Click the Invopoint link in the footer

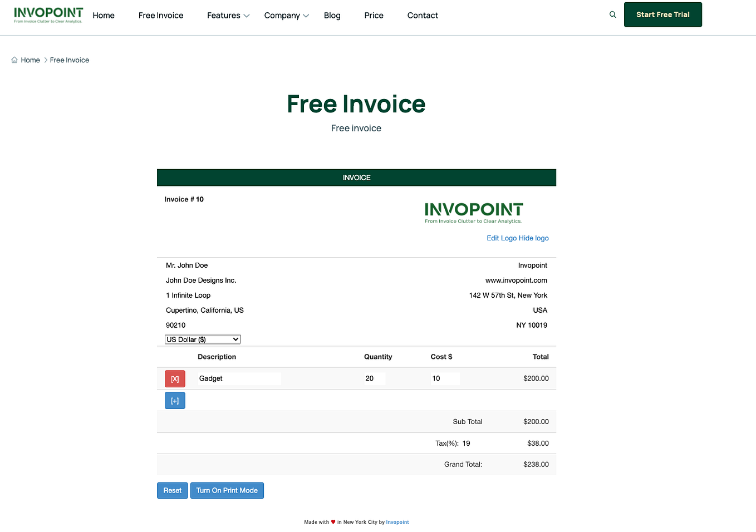(397, 522)
